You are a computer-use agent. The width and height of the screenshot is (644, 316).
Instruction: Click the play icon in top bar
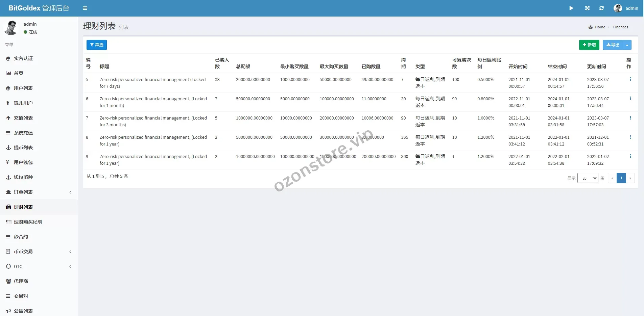pyautogui.click(x=571, y=8)
